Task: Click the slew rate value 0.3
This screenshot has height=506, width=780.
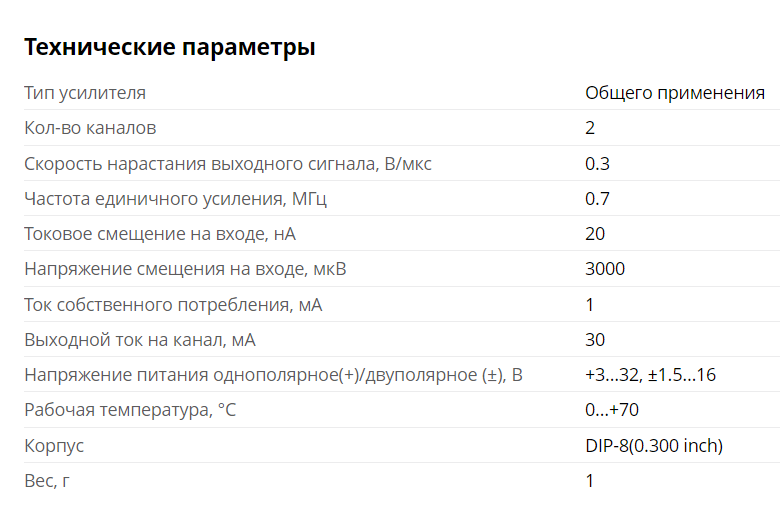Action: tap(597, 164)
